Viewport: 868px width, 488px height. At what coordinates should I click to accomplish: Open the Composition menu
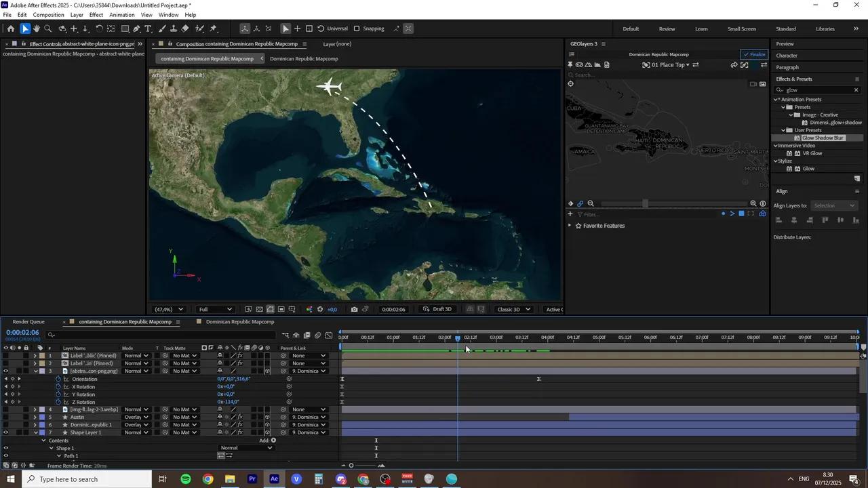click(48, 14)
